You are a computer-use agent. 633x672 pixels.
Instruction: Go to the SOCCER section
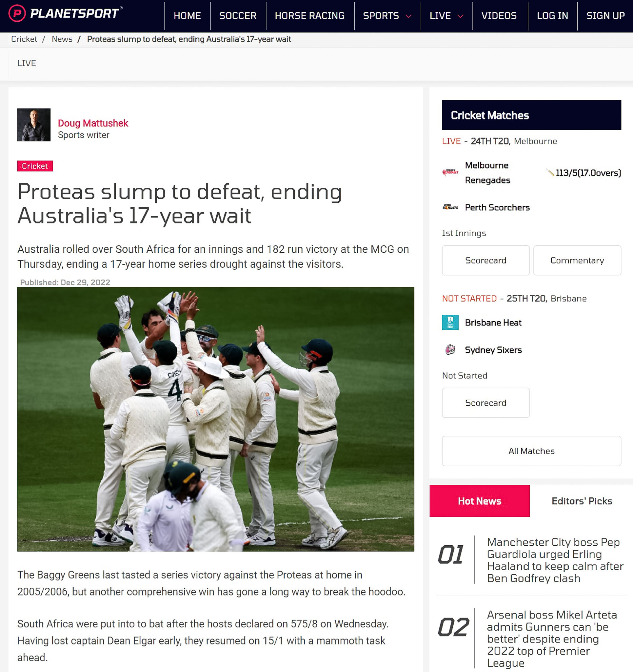(x=238, y=15)
